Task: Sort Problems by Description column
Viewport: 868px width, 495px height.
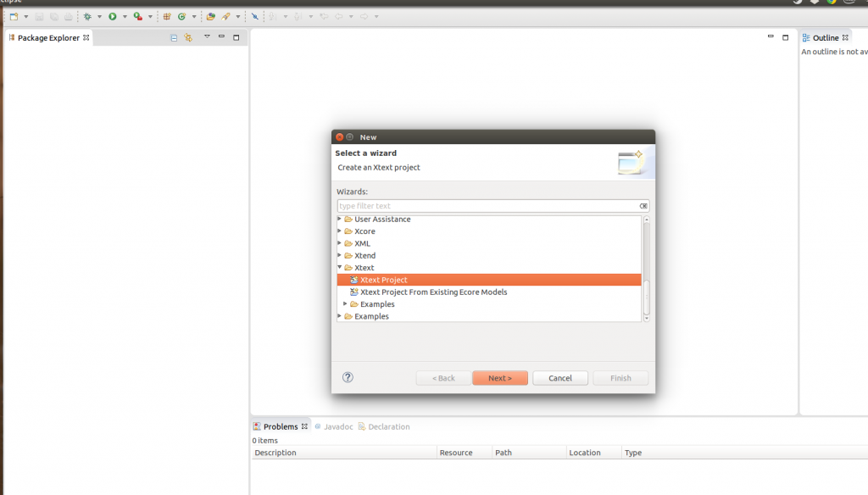Action: pyautogui.click(x=344, y=453)
